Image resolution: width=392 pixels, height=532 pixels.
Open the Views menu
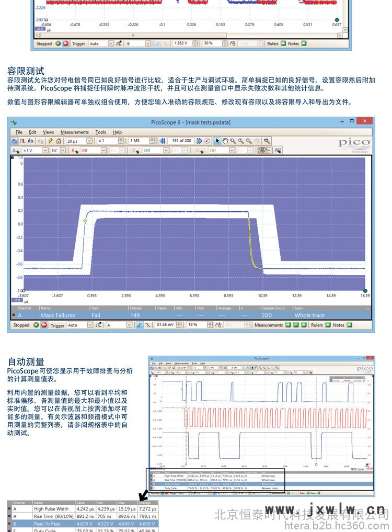click(x=48, y=132)
